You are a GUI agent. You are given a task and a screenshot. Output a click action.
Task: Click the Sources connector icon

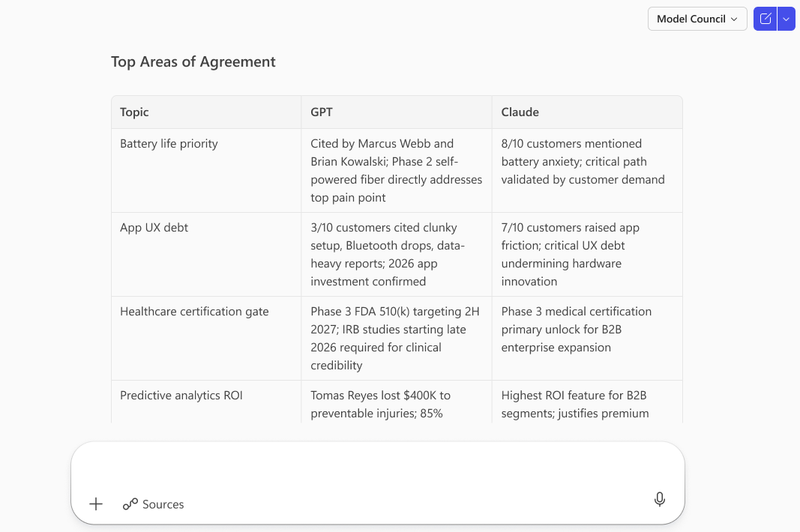tap(130, 504)
